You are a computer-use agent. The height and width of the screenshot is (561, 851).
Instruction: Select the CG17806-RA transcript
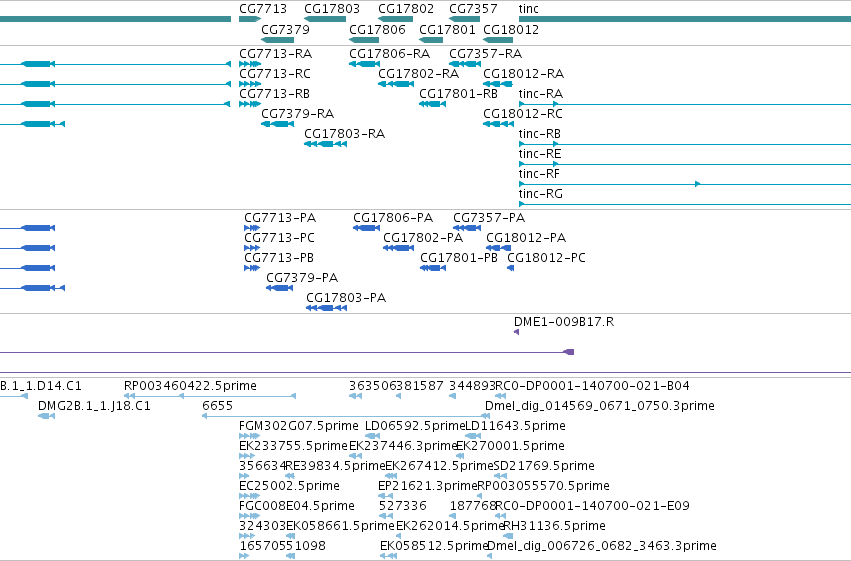tap(365, 64)
